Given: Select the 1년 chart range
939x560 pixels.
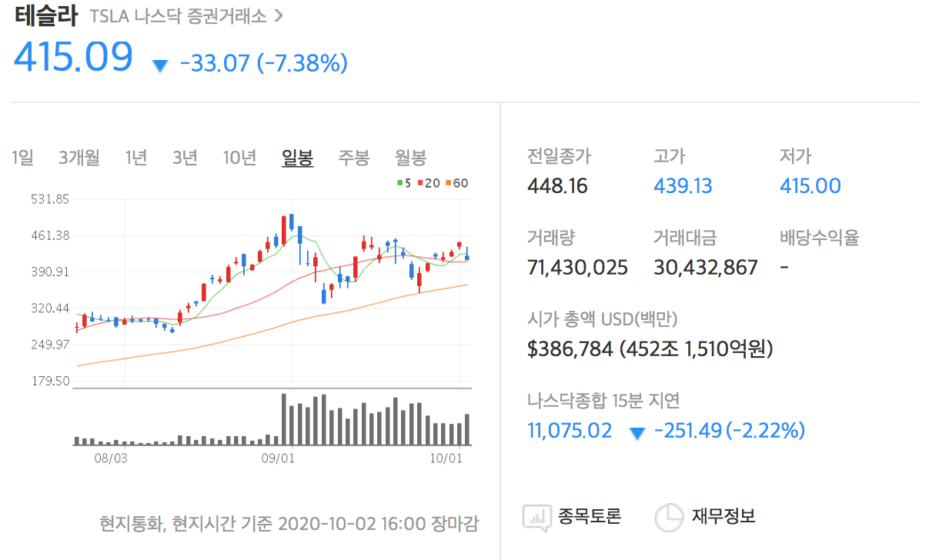Looking at the screenshot, I should click(136, 158).
